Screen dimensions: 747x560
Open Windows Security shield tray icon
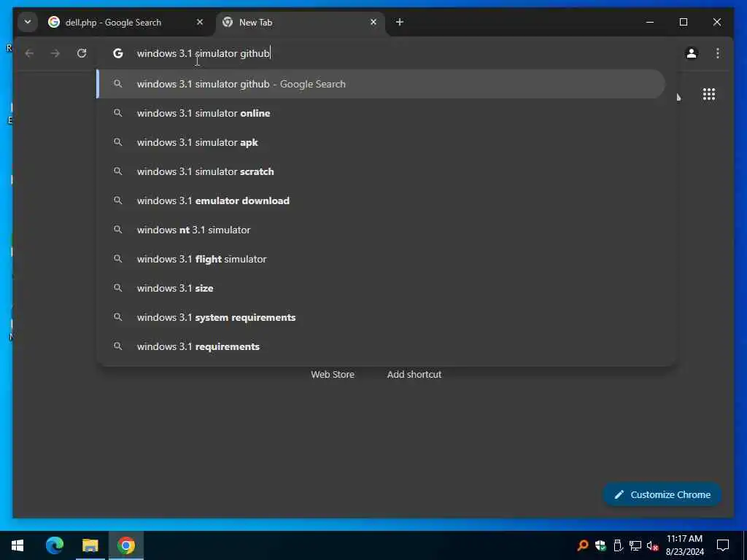(600, 545)
